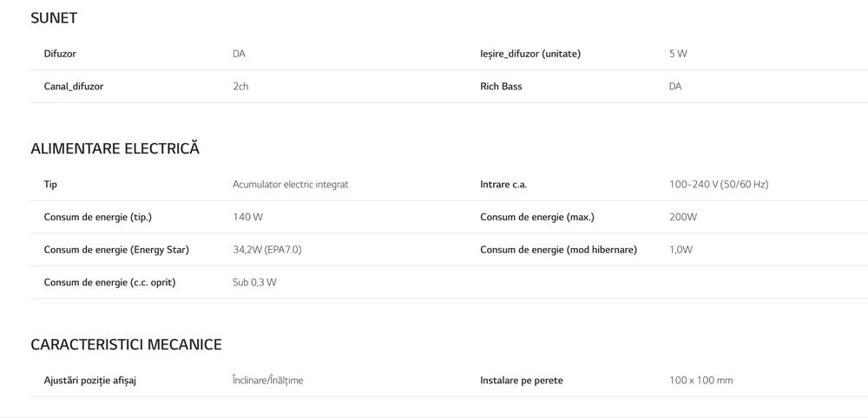Viewport: 868px width, 418px height.
Task: Select the Difuzor row label
Action: pos(60,54)
